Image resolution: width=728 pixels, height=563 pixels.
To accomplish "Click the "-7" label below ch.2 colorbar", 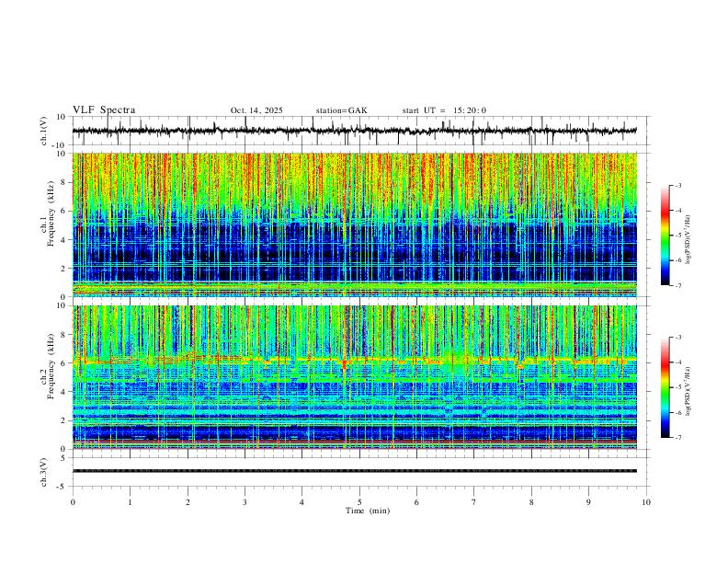I will [x=678, y=438].
